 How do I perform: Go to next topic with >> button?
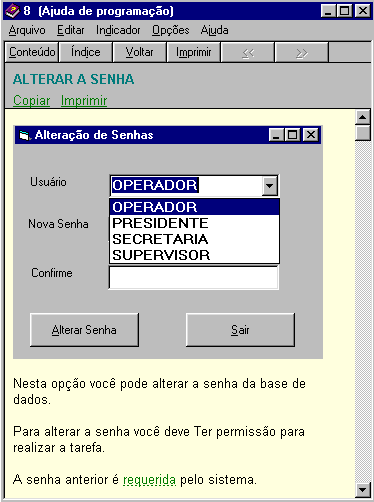[302, 52]
